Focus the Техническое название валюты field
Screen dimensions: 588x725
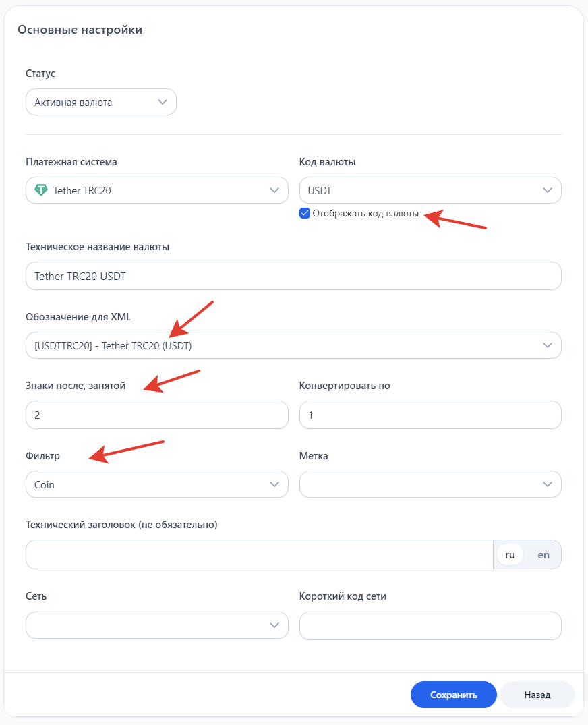(293, 276)
